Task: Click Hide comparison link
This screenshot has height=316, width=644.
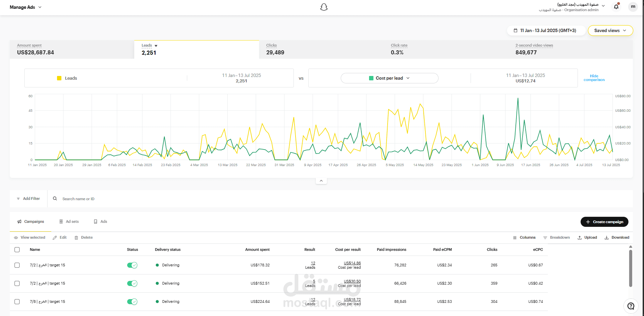Action: (x=594, y=78)
